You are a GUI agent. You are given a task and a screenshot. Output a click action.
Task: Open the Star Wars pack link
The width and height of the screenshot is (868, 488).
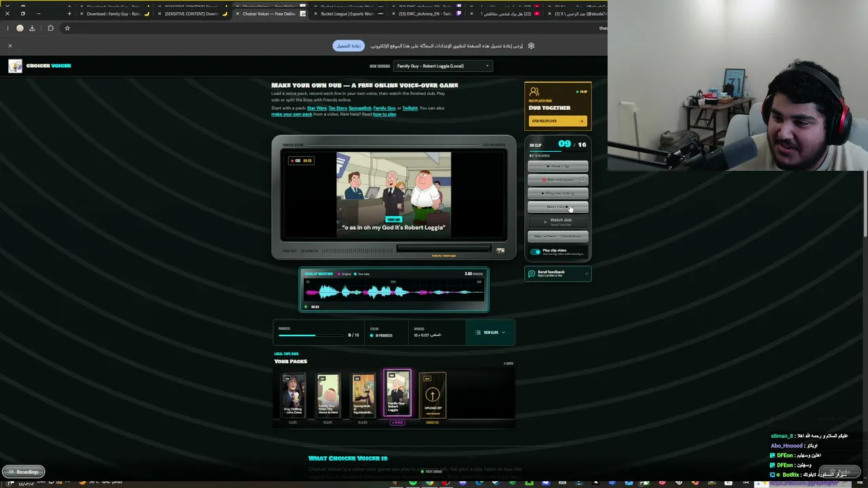click(317, 108)
